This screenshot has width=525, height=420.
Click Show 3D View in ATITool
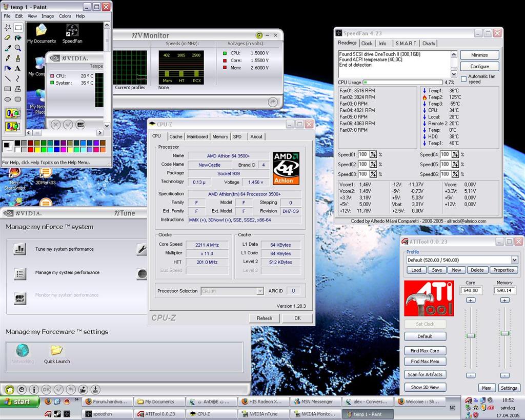point(425,387)
